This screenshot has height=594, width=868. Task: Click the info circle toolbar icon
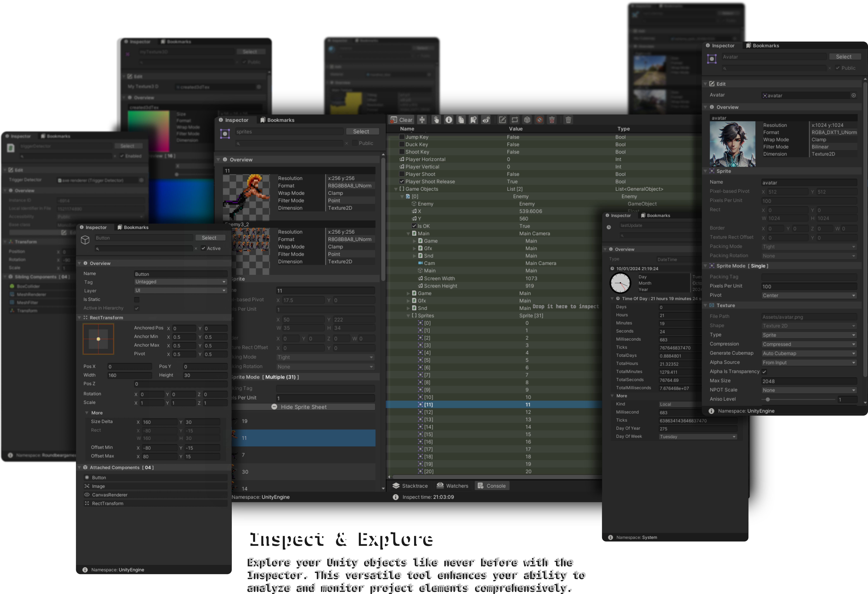(x=449, y=120)
